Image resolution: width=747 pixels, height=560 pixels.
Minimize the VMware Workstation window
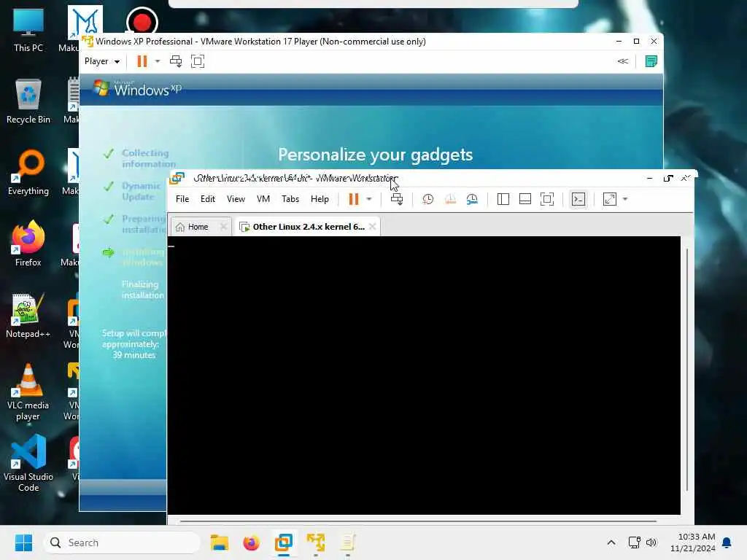click(x=649, y=178)
